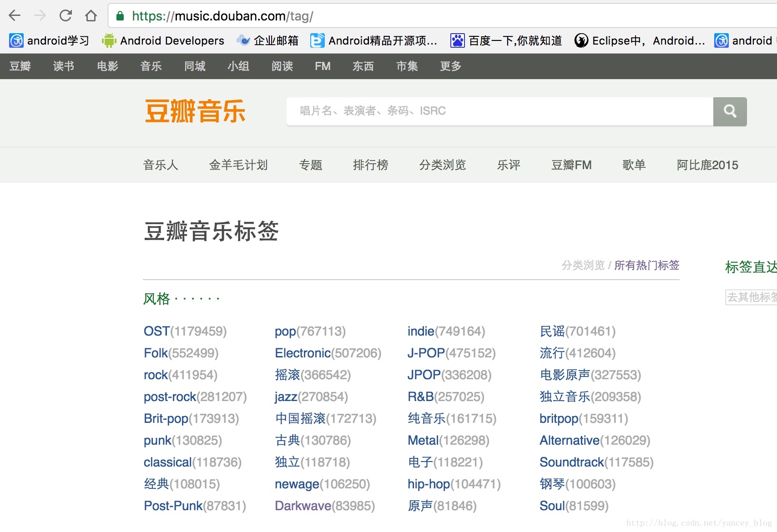Click the 去其他标签 input field
Image resolution: width=777 pixels, height=532 pixels.
point(751,297)
